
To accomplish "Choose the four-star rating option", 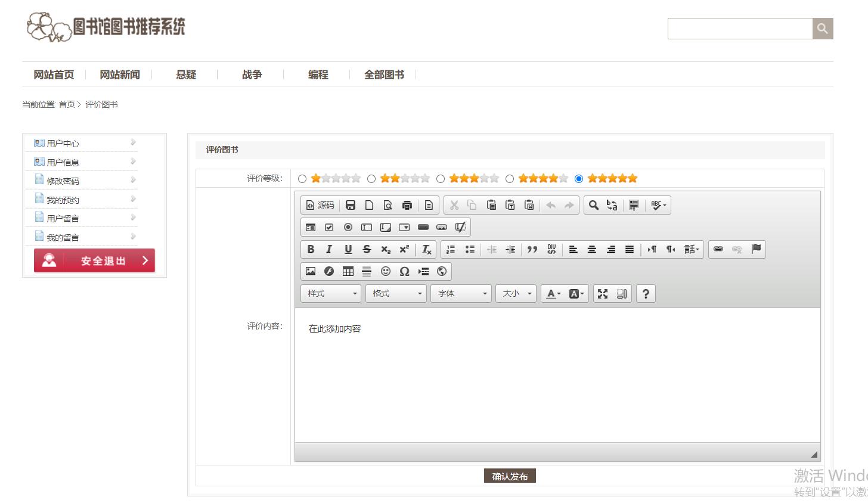I will point(510,179).
